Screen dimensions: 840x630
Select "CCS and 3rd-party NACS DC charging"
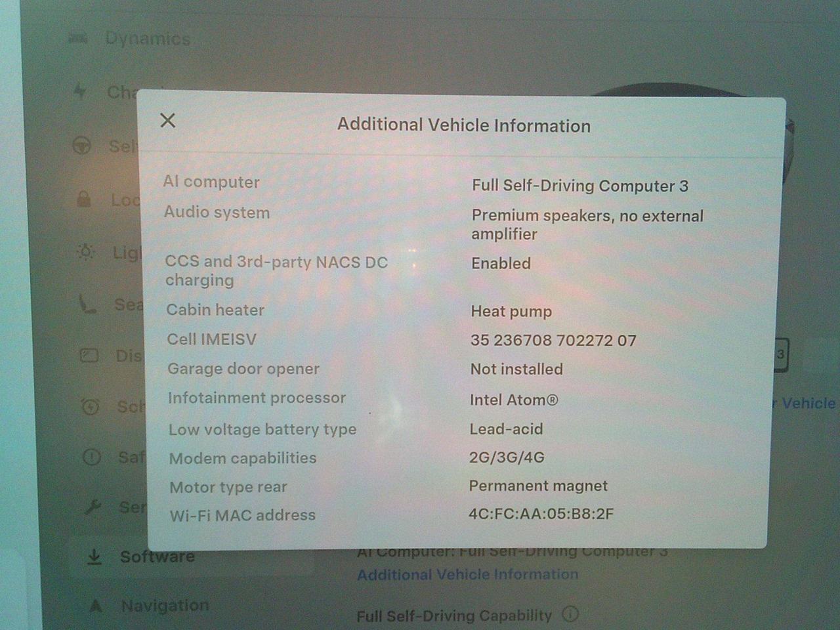click(x=276, y=270)
